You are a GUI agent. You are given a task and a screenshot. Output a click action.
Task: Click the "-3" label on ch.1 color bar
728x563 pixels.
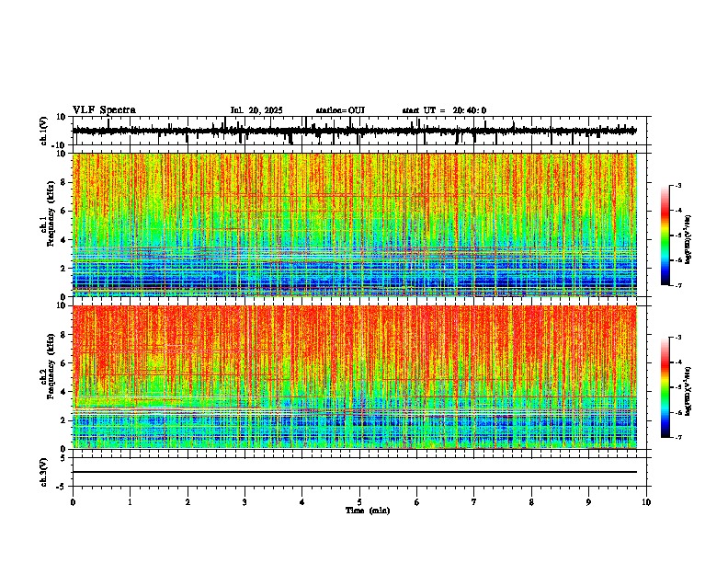click(677, 185)
